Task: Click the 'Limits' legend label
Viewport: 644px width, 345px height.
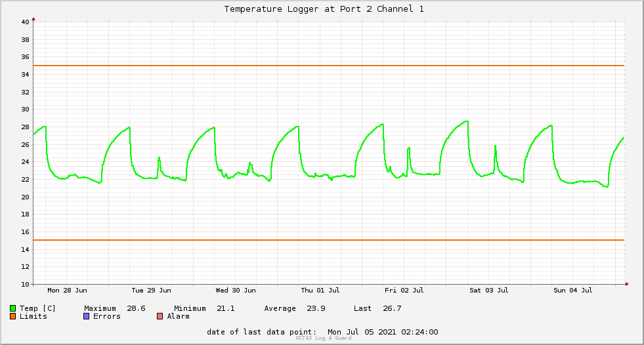Action: pyautogui.click(x=33, y=316)
